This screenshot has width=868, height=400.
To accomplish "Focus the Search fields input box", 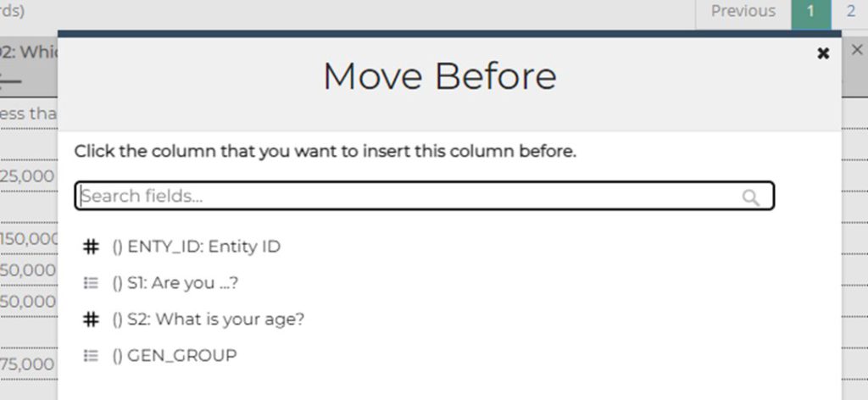I will [407, 197].
